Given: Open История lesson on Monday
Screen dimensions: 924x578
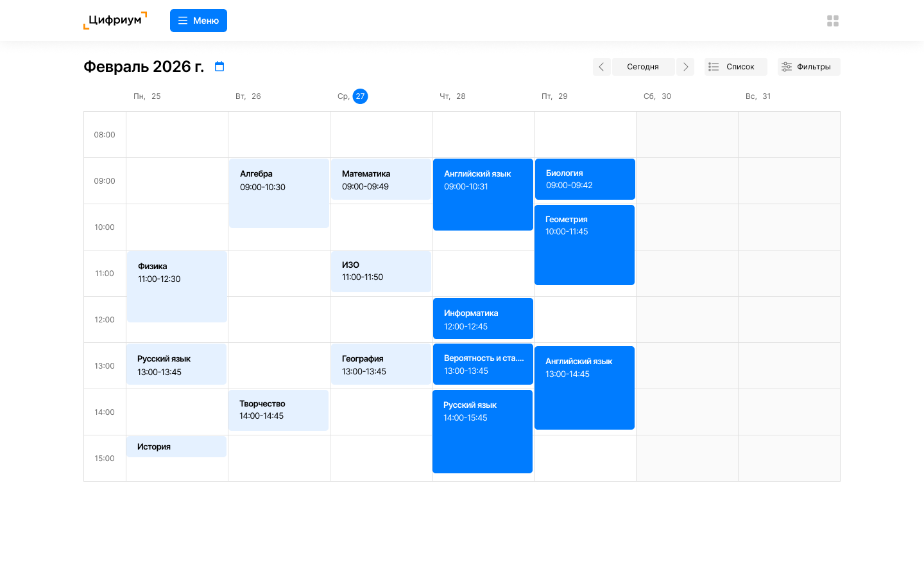Looking at the screenshot, I should pos(176,447).
